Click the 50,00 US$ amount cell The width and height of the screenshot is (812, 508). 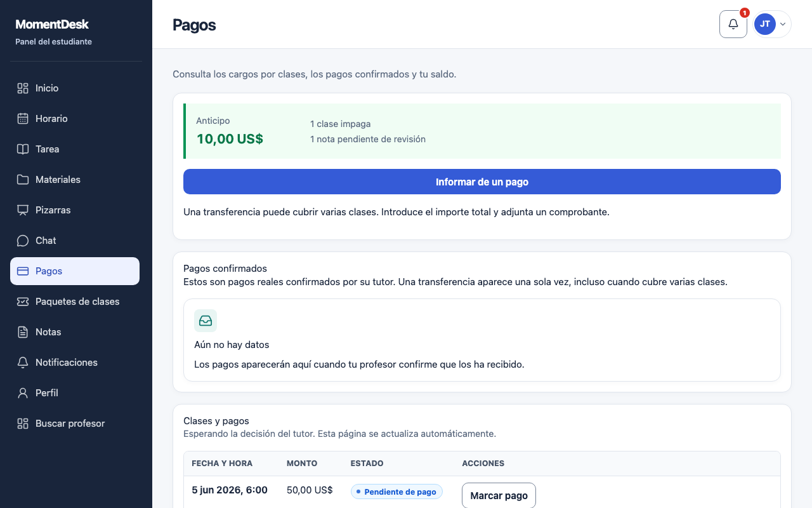[310, 490]
